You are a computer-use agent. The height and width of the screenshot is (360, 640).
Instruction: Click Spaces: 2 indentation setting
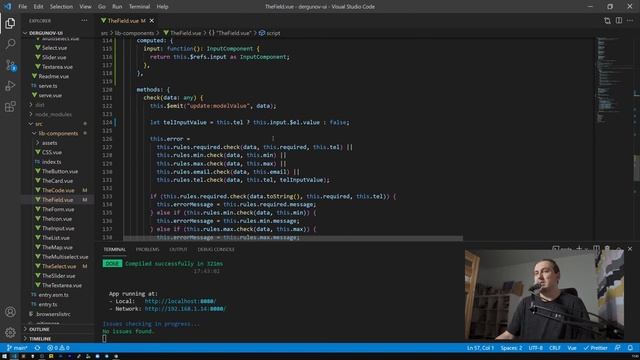(511, 348)
